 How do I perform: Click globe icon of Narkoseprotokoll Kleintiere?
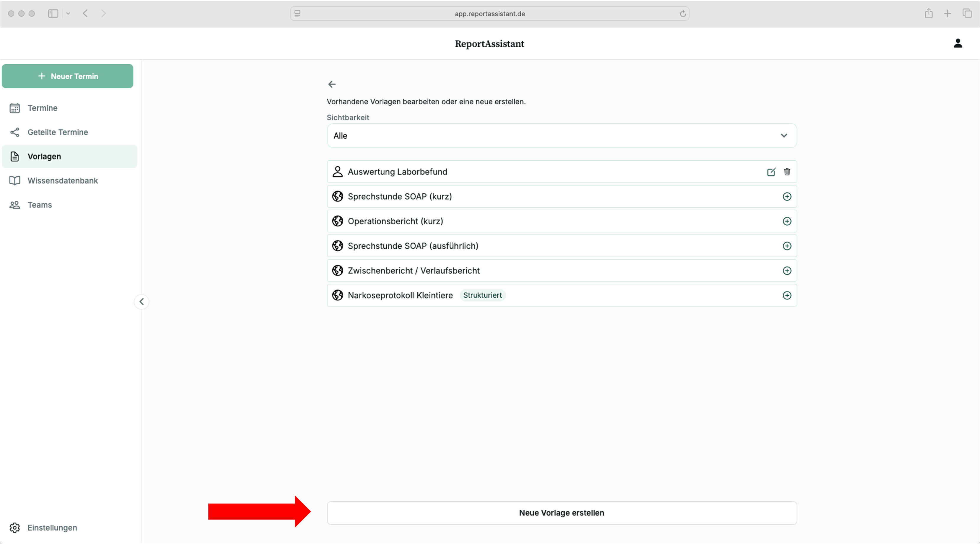[337, 295]
